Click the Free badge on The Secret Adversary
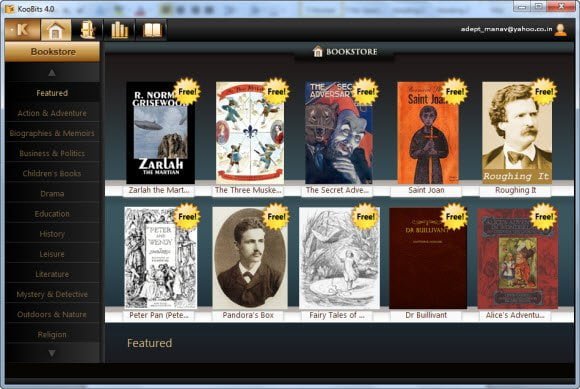This screenshot has width=580, height=389. pos(366,92)
